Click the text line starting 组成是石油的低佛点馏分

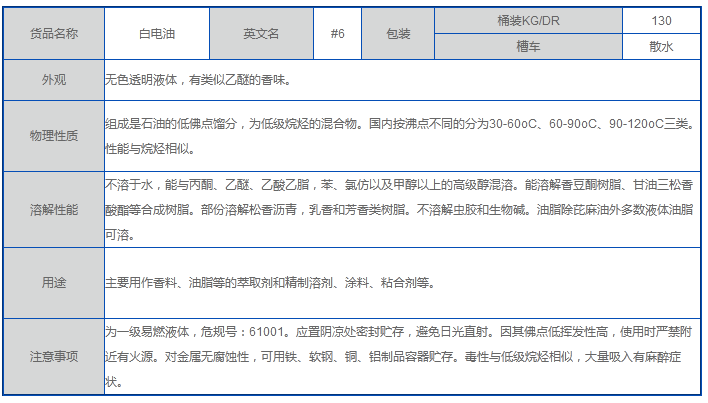point(401,123)
